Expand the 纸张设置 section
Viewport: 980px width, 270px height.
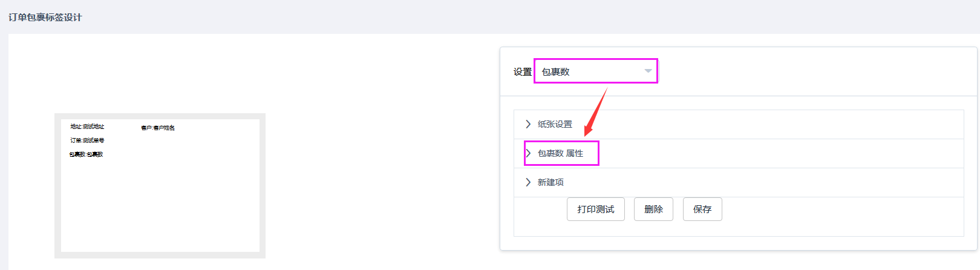(x=555, y=124)
